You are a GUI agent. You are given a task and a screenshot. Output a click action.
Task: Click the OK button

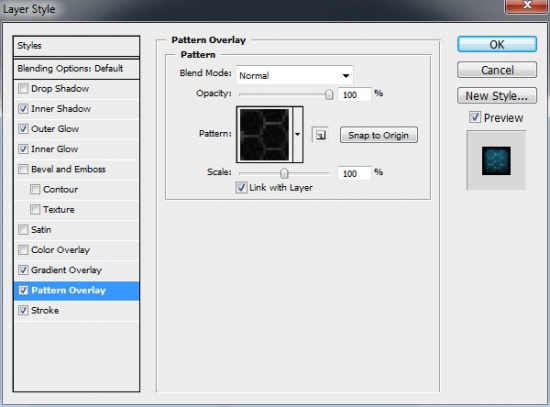tap(497, 45)
